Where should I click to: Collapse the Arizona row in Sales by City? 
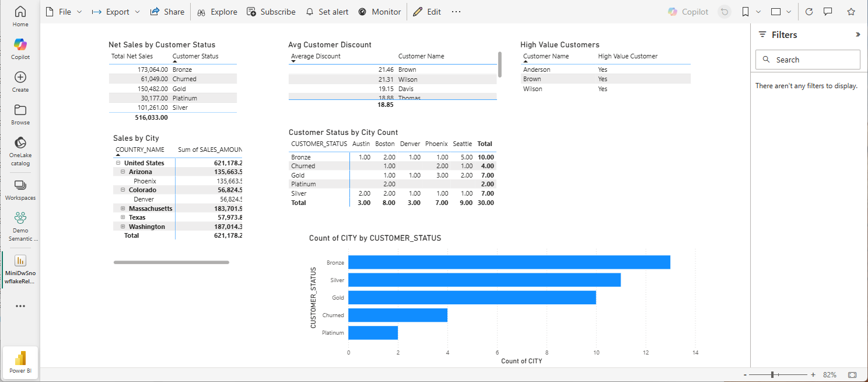(123, 172)
